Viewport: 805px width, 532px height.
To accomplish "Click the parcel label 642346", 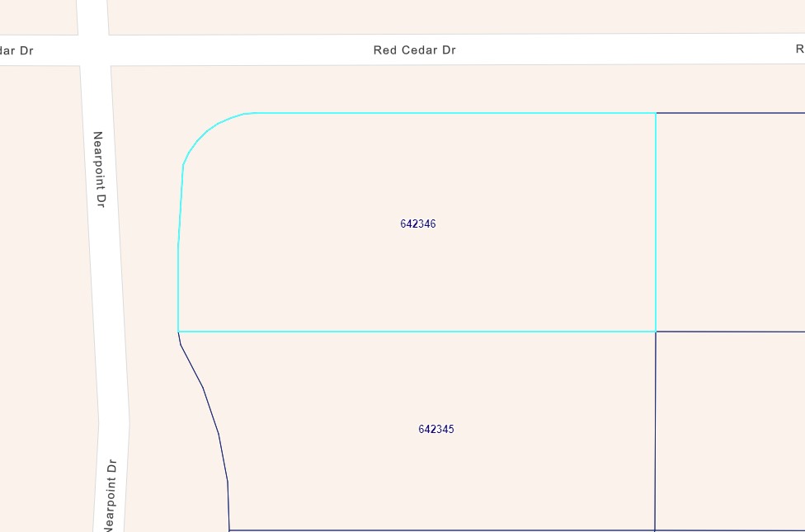I will tap(417, 224).
